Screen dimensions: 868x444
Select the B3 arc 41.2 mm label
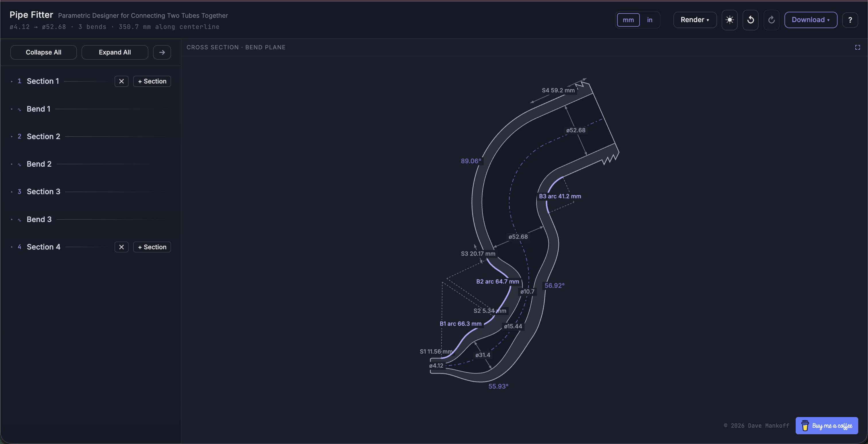click(560, 196)
